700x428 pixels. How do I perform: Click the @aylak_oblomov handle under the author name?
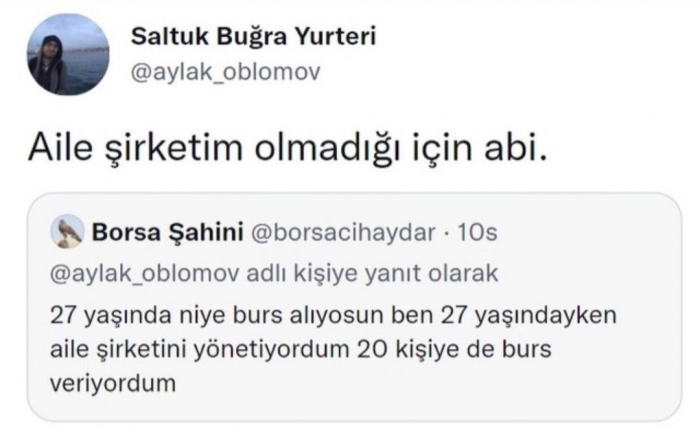click(225, 72)
